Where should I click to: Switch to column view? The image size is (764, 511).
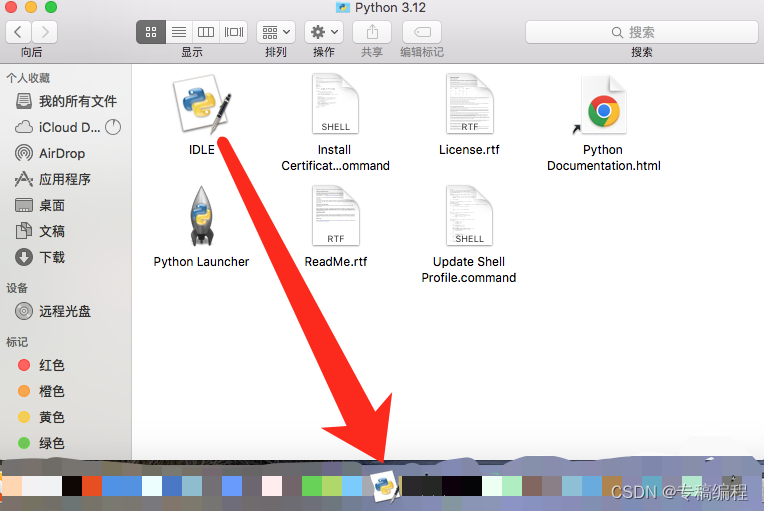(x=206, y=32)
